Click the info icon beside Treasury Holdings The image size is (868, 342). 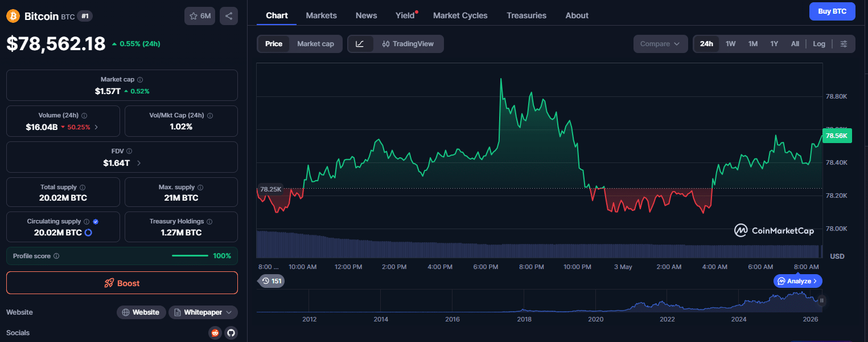pos(209,221)
